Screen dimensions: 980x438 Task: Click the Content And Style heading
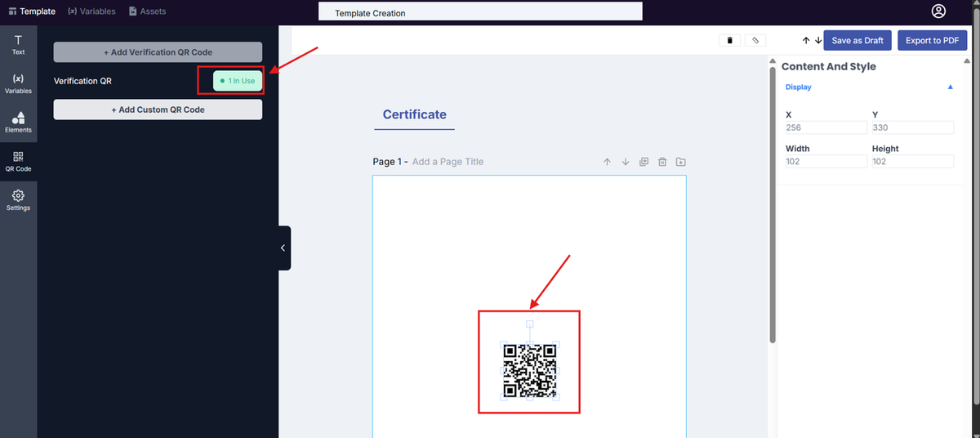828,66
